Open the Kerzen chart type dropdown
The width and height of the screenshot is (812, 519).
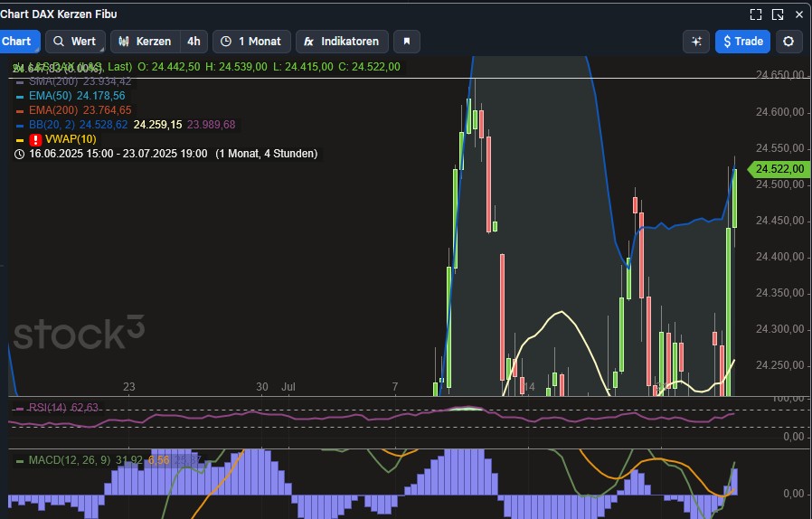tap(145, 42)
